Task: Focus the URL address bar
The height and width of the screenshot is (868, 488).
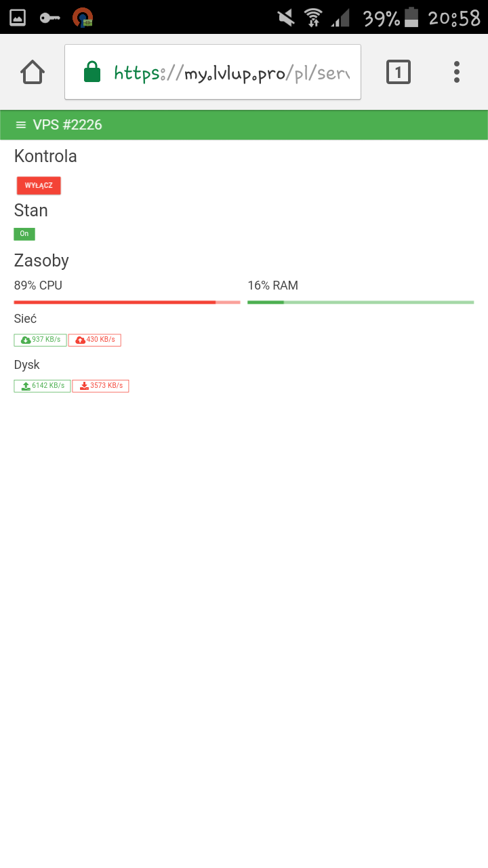Action: click(x=230, y=72)
